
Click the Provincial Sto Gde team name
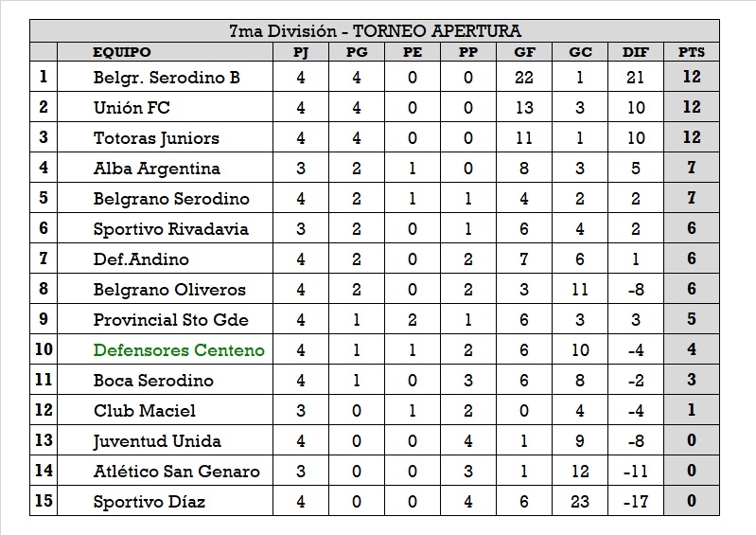[x=171, y=320]
